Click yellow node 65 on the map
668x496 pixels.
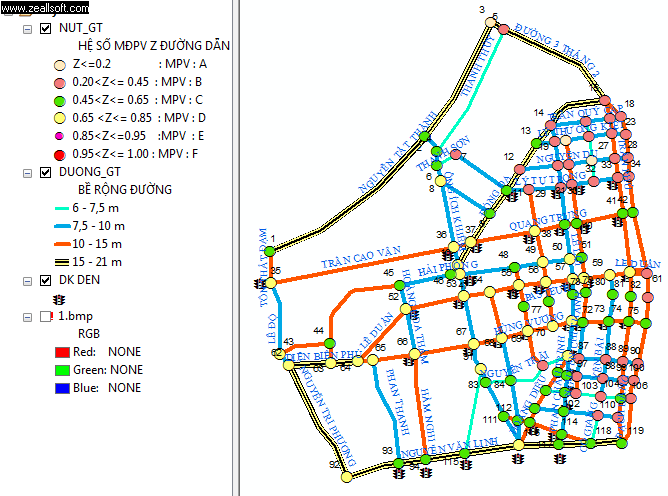pyautogui.click(x=372, y=360)
